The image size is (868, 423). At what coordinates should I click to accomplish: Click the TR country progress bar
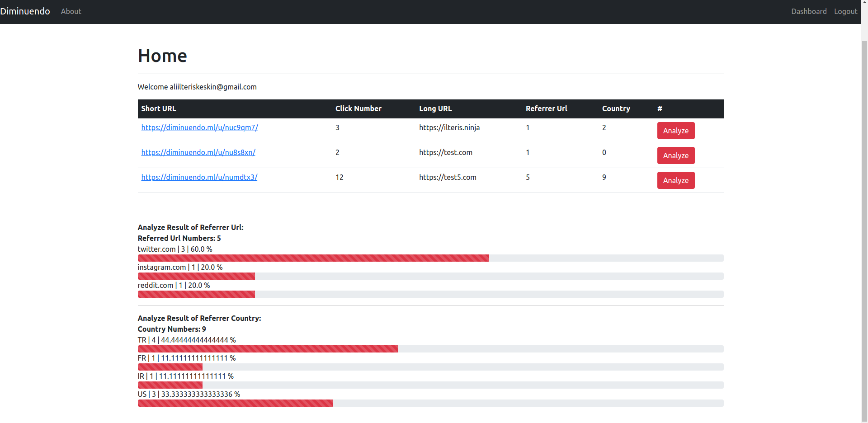point(268,349)
